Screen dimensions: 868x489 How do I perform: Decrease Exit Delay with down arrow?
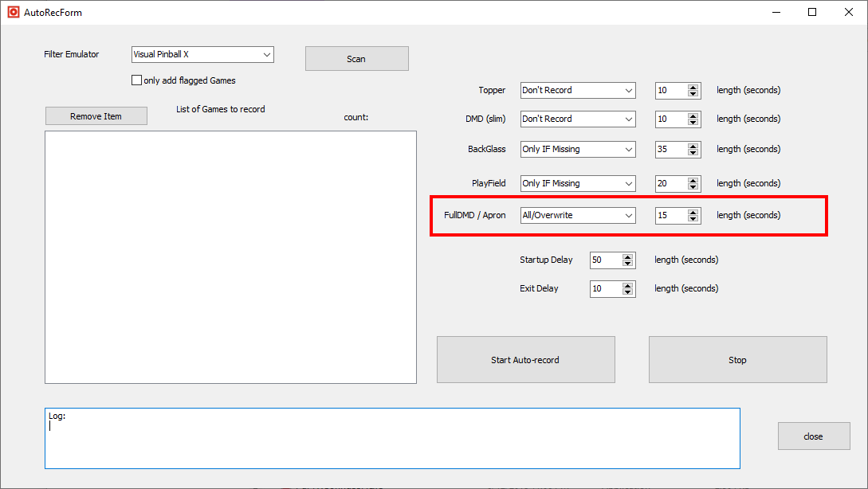coord(628,292)
